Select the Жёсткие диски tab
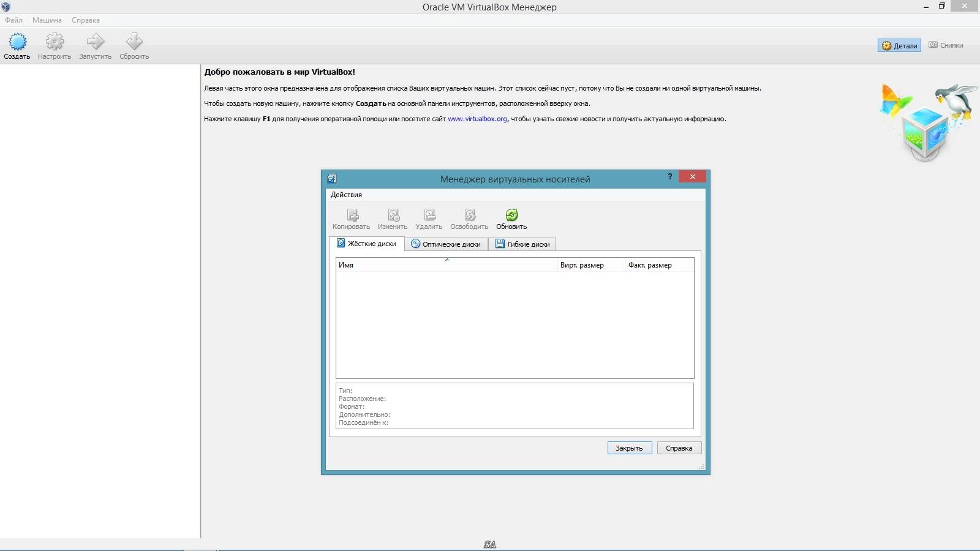This screenshot has width=980, height=551. 366,244
